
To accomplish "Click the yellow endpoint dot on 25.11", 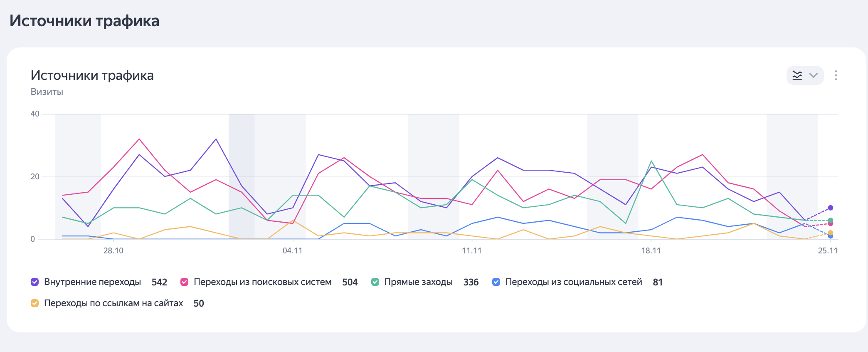I will tap(830, 233).
